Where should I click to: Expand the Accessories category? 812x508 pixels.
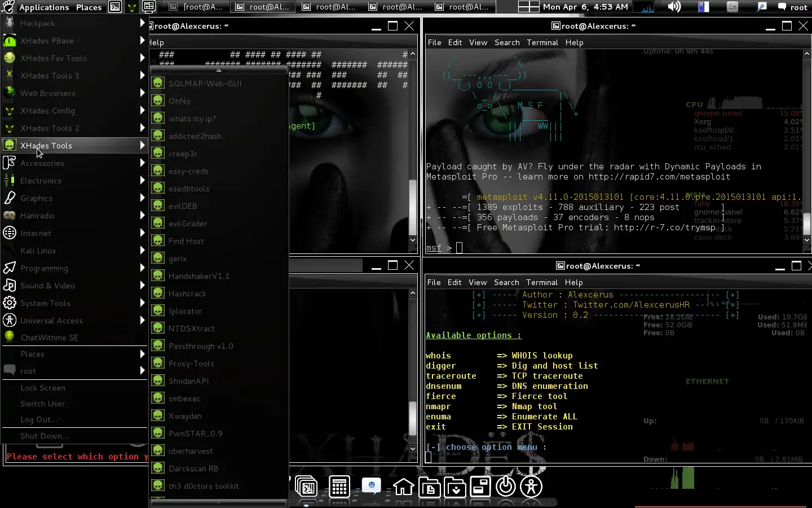point(74,163)
